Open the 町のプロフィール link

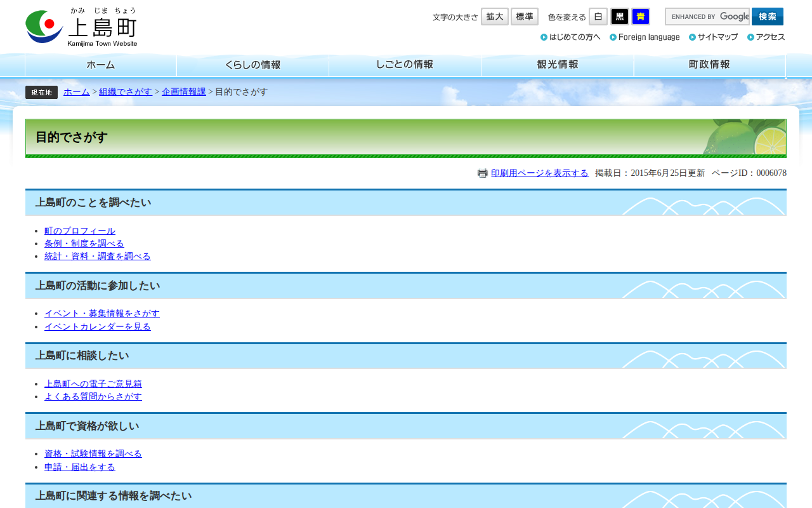pos(80,231)
